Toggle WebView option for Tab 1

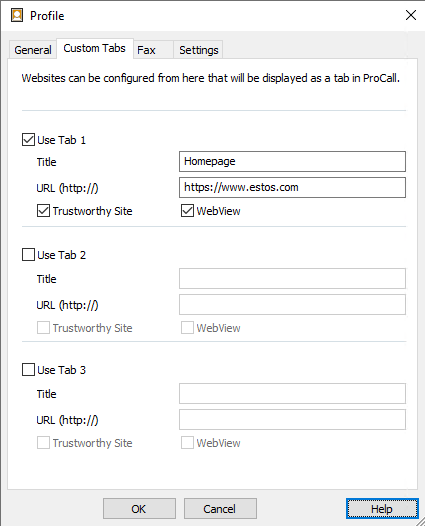click(x=187, y=211)
